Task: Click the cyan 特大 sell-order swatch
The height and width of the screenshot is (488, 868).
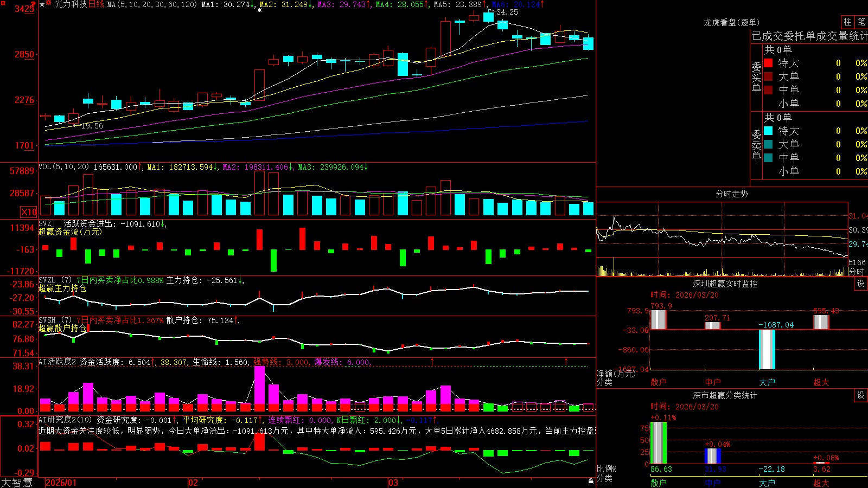Action: pos(768,131)
